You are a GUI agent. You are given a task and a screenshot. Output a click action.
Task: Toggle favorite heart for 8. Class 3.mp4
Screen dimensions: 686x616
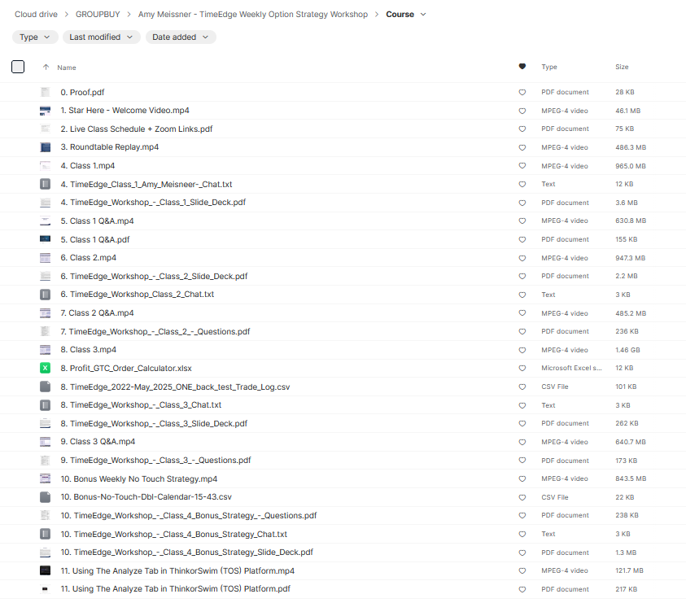point(522,350)
